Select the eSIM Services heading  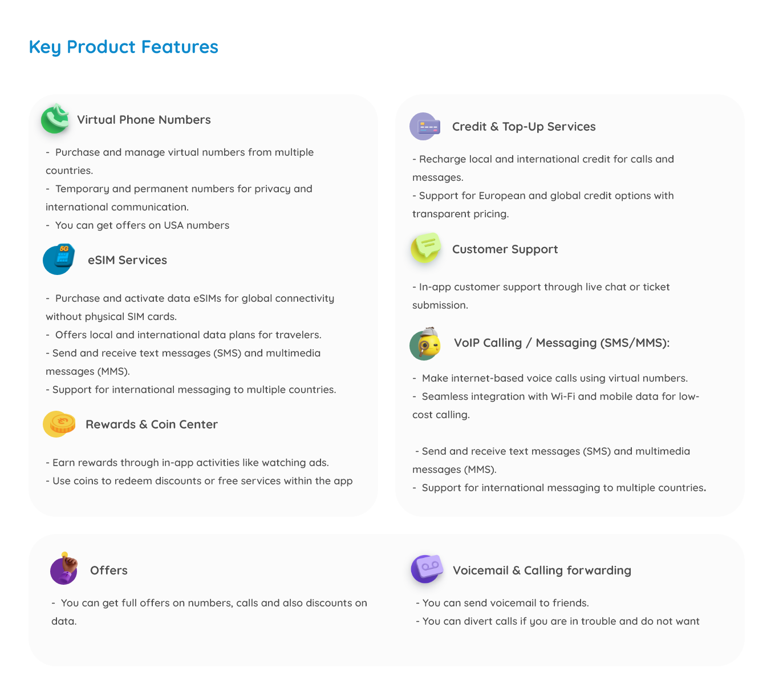pyautogui.click(x=127, y=260)
